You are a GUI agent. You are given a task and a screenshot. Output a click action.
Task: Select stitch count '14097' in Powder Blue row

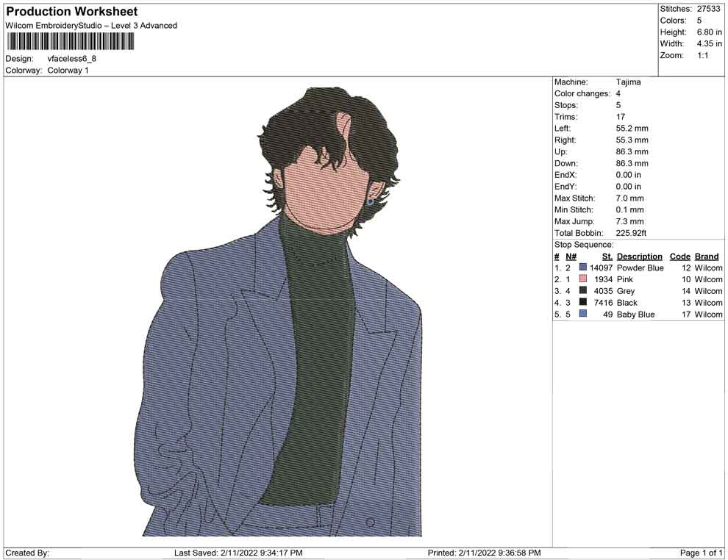(602, 268)
